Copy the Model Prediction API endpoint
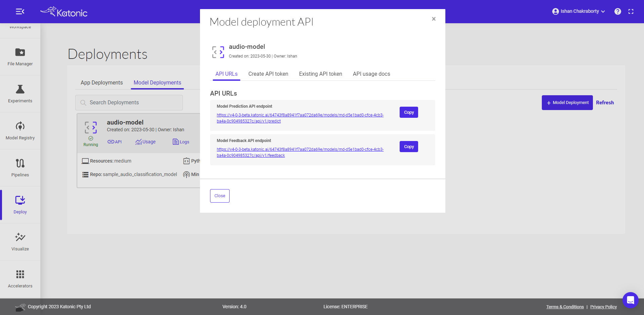This screenshot has height=315, width=644. 409,112
